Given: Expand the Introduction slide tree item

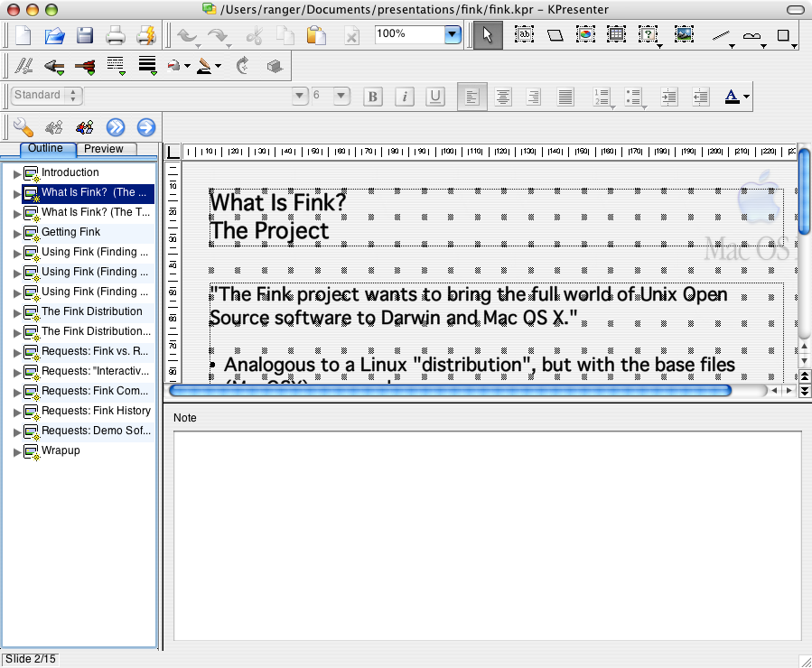Looking at the screenshot, I should [x=16, y=174].
